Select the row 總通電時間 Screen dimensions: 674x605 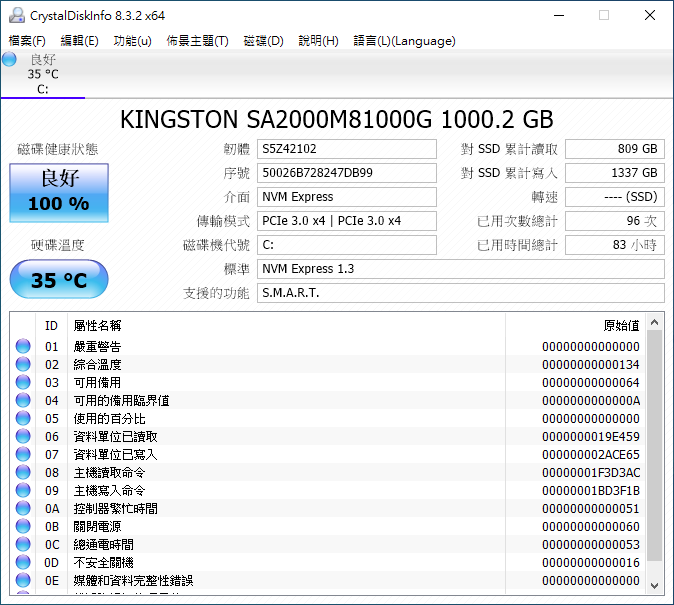coord(328,544)
